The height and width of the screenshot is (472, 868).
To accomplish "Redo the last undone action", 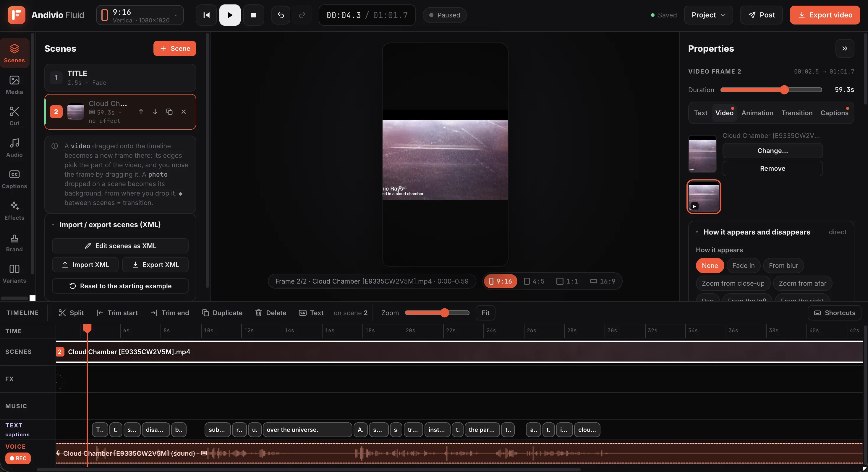I will (302, 15).
